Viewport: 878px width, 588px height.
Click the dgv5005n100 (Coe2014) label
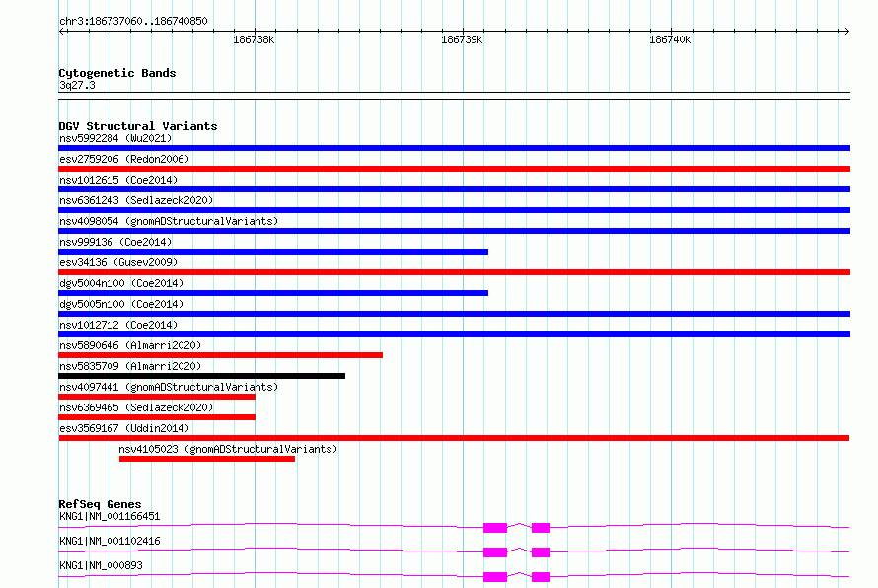pyautogui.click(x=121, y=304)
